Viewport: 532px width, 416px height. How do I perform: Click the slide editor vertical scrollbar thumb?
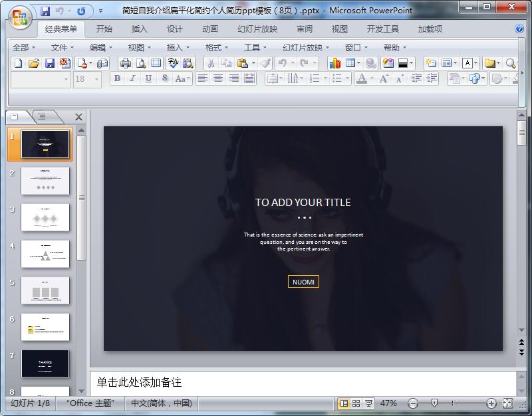(x=521, y=132)
